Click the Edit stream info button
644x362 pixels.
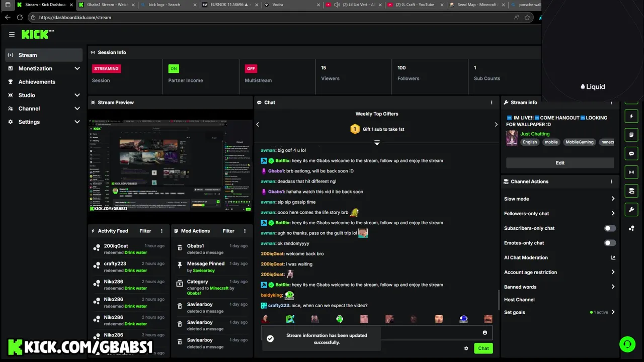point(560,163)
